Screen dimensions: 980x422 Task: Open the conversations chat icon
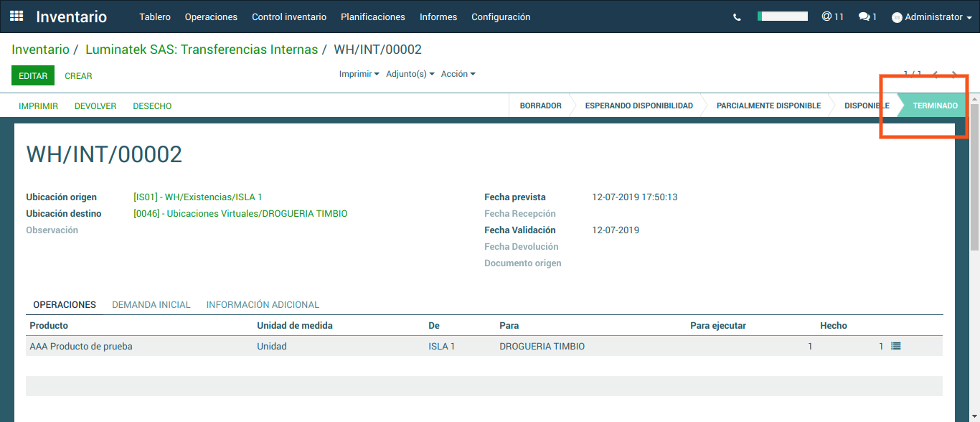(867, 17)
